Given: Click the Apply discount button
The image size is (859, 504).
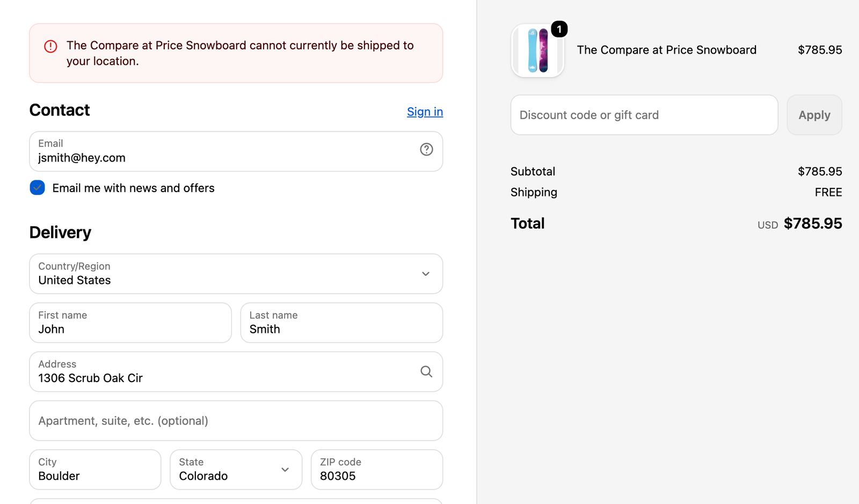Looking at the screenshot, I should 814,115.
